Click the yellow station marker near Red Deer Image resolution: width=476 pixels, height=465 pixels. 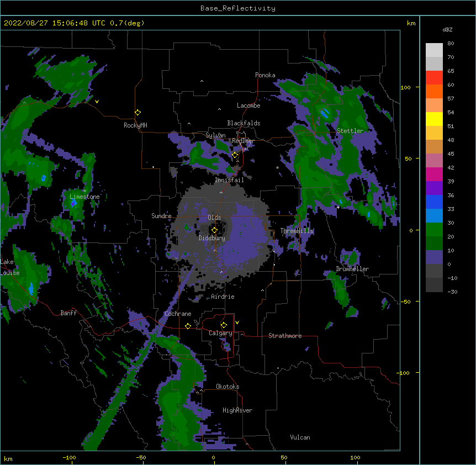tap(235, 155)
